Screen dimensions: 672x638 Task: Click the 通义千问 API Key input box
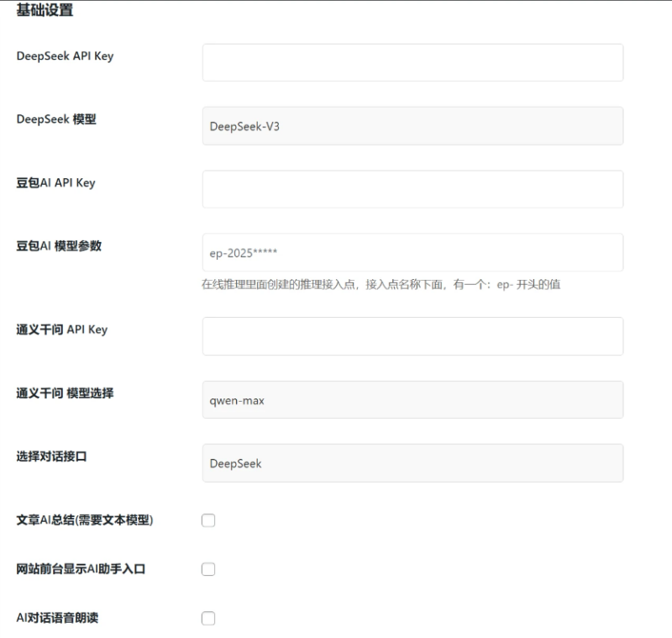click(412, 335)
